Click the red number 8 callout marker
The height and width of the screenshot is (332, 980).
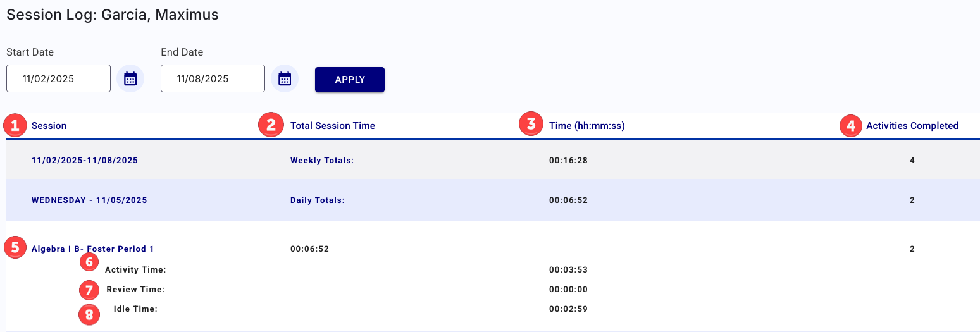(89, 314)
